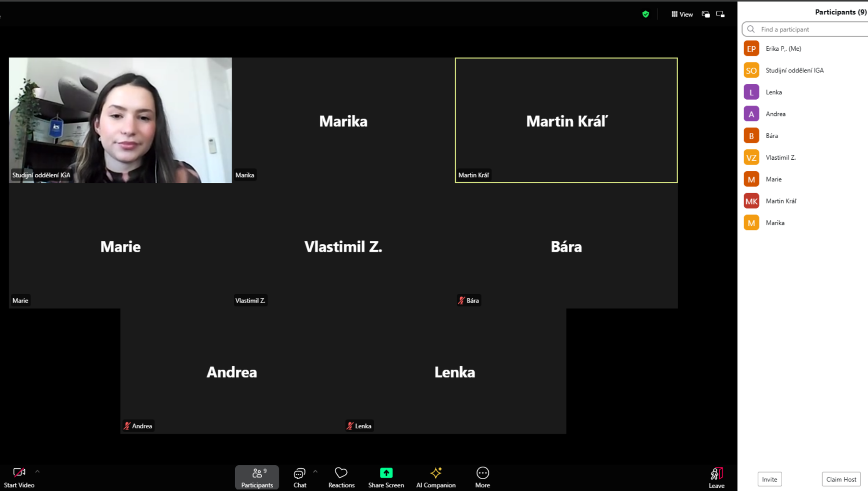Image resolution: width=868 pixels, height=491 pixels.
Task: Click the green Share Screen icon
Action: (386, 473)
